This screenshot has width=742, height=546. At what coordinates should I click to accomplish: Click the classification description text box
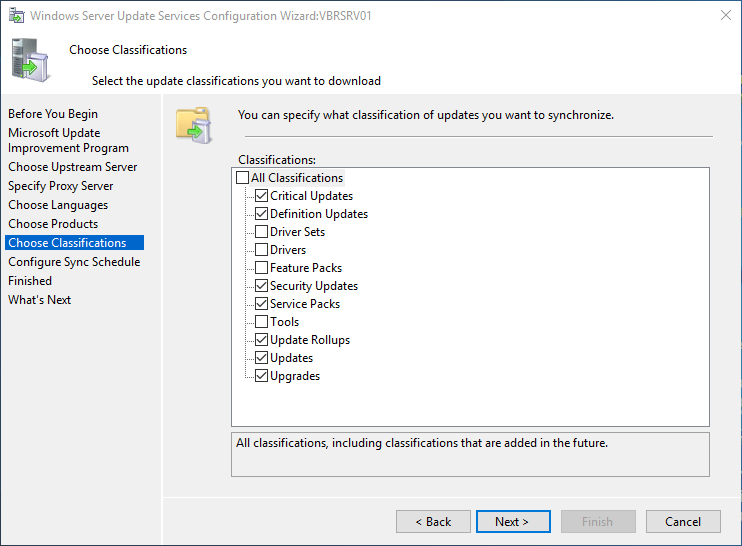pos(470,454)
